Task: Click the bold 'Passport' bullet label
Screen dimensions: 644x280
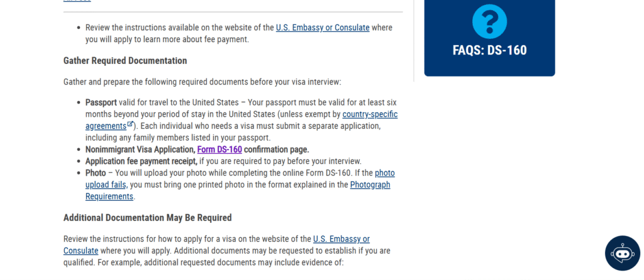Action: pyautogui.click(x=101, y=102)
